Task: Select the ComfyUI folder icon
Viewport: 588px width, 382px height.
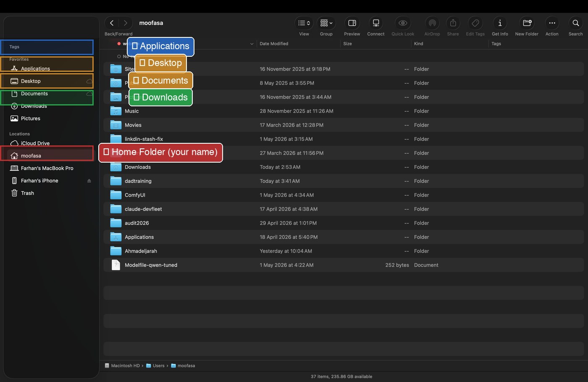Action: click(115, 195)
